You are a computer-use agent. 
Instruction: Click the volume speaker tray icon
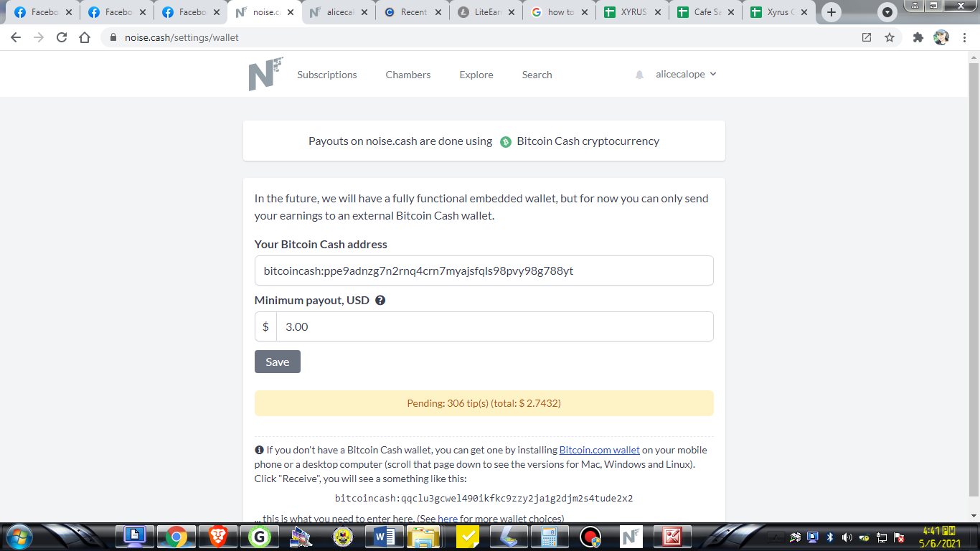[847, 537]
